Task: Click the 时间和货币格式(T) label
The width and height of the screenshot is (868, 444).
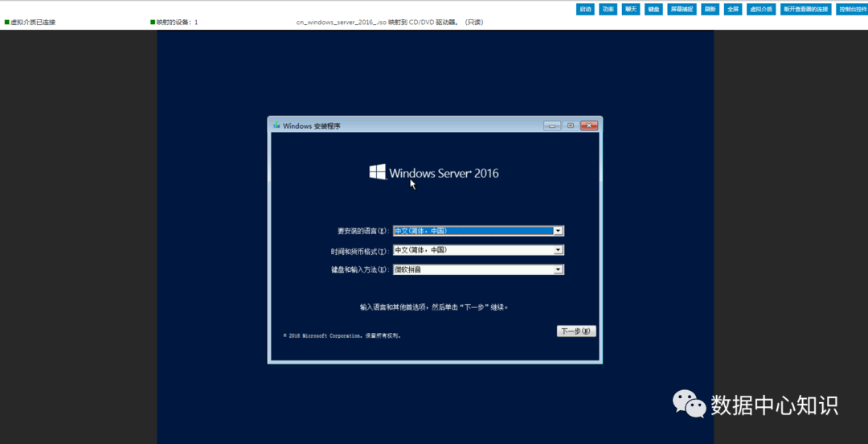Action: pyautogui.click(x=360, y=251)
